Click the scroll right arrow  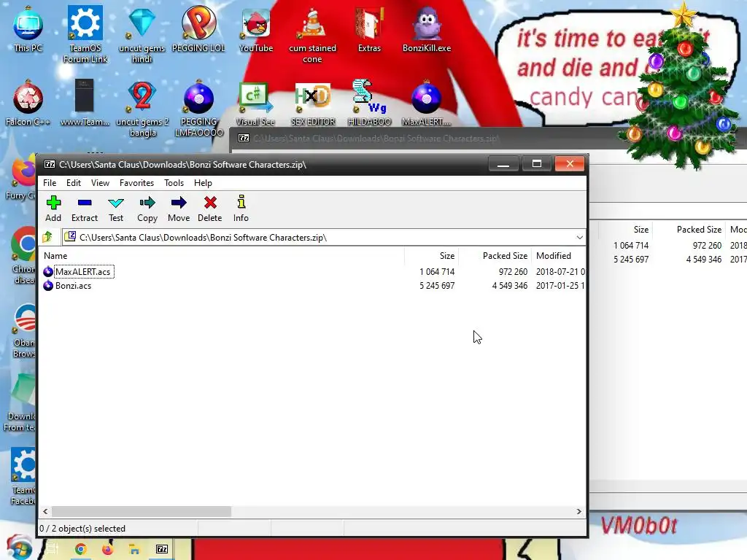tap(578, 511)
